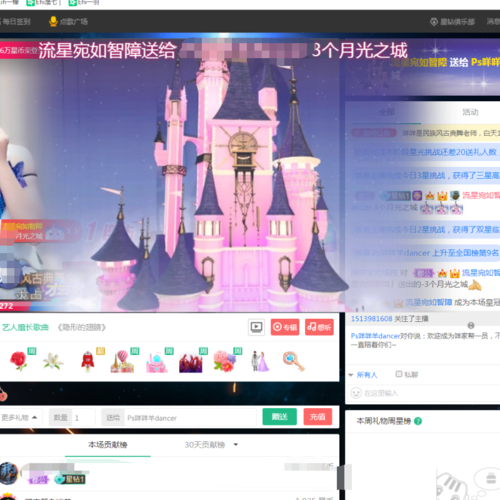Open the 点歌广场 microphone icon

(x=53, y=22)
